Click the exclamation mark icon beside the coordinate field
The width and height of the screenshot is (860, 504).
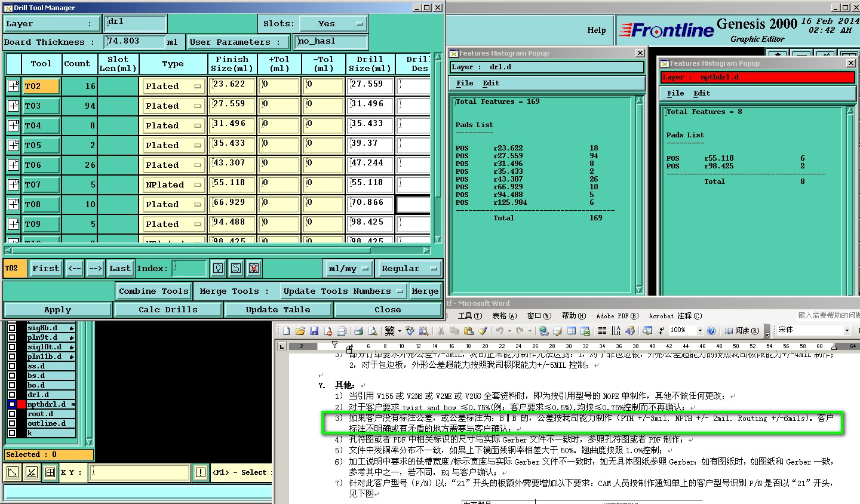tap(201, 472)
